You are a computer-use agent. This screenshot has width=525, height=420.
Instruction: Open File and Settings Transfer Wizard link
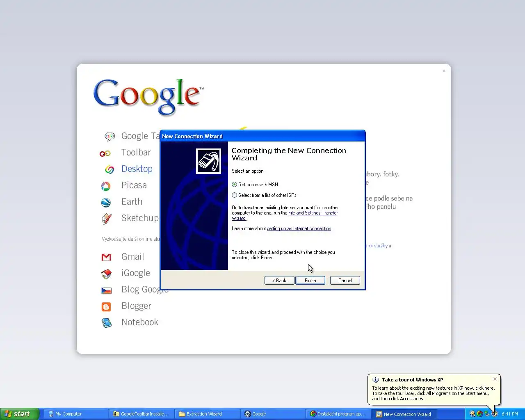[x=313, y=213]
